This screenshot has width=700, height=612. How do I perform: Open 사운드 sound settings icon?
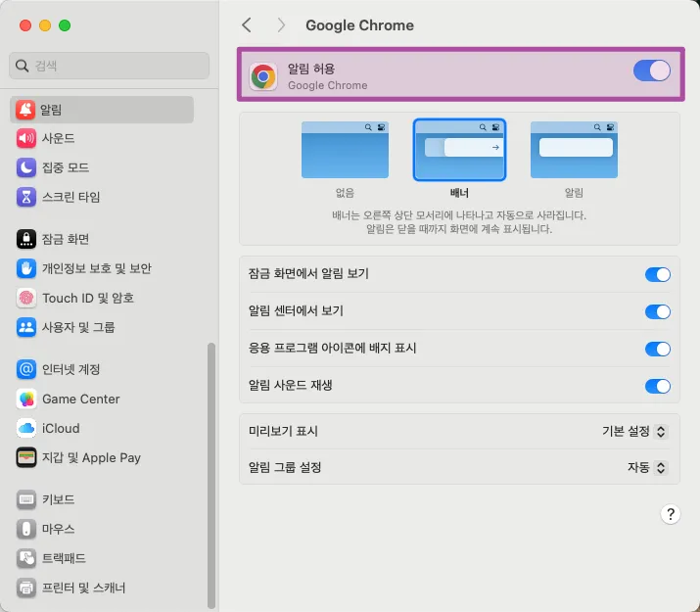[25, 138]
